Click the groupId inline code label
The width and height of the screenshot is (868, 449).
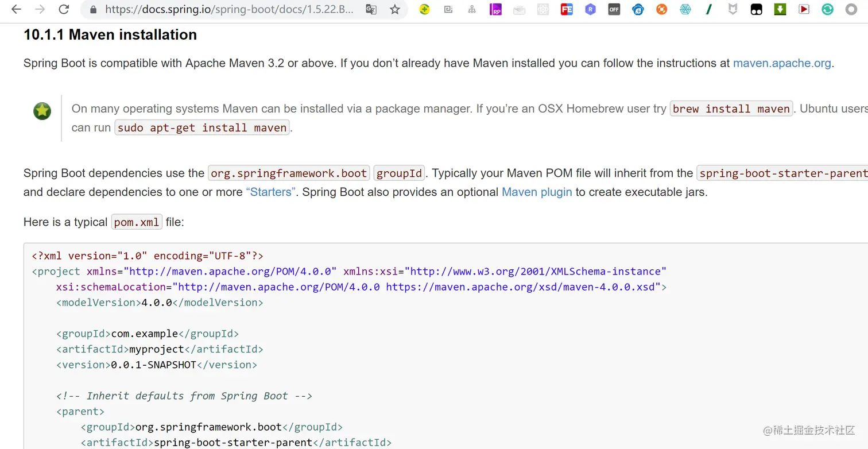pyautogui.click(x=400, y=173)
